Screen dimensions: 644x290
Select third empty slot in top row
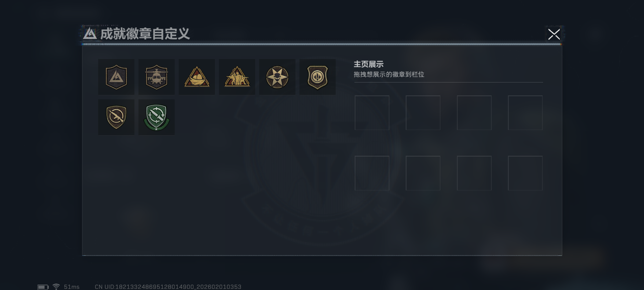[474, 113]
